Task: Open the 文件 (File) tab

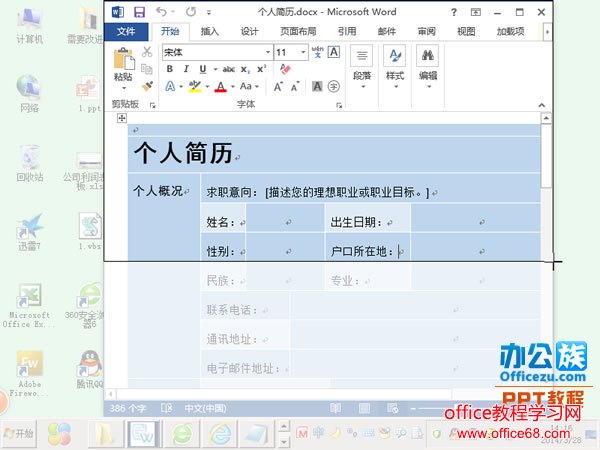Action: [x=126, y=31]
